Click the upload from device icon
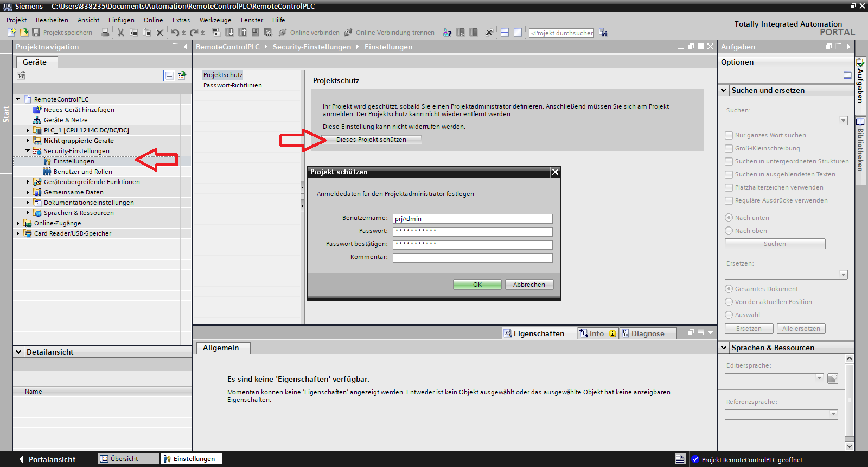Viewport: 868px width, 467px height. (x=242, y=33)
